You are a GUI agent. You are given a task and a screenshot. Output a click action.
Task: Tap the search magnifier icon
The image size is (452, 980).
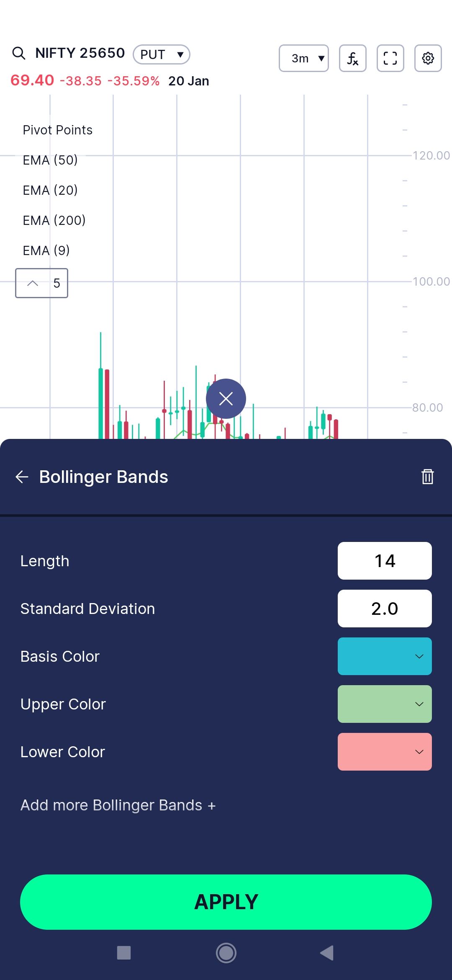[x=19, y=53]
